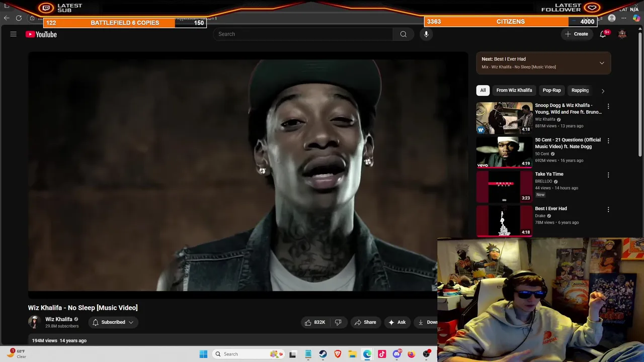Click the Create button

coord(577,34)
